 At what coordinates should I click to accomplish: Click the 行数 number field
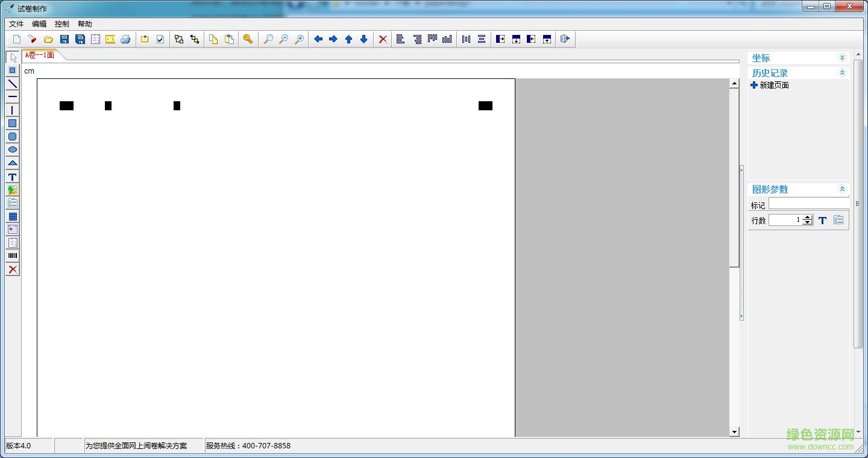pyautogui.click(x=786, y=220)
